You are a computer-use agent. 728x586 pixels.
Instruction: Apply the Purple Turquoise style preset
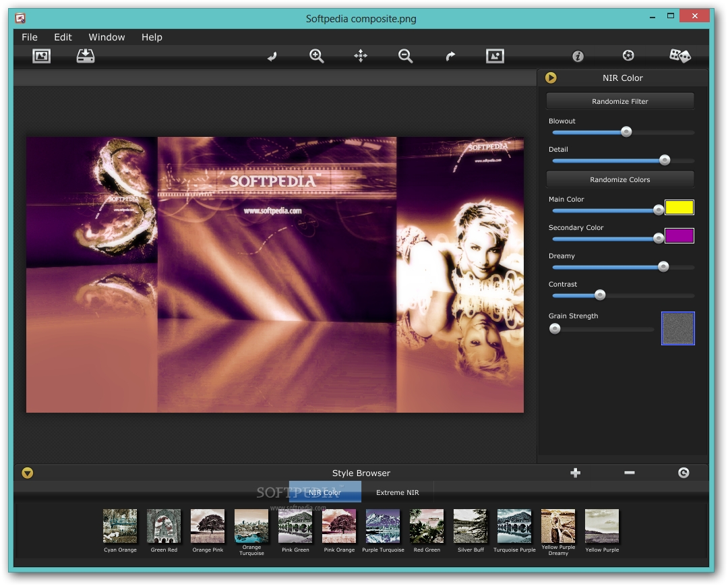pyautogui.click(x=383, y=526)
